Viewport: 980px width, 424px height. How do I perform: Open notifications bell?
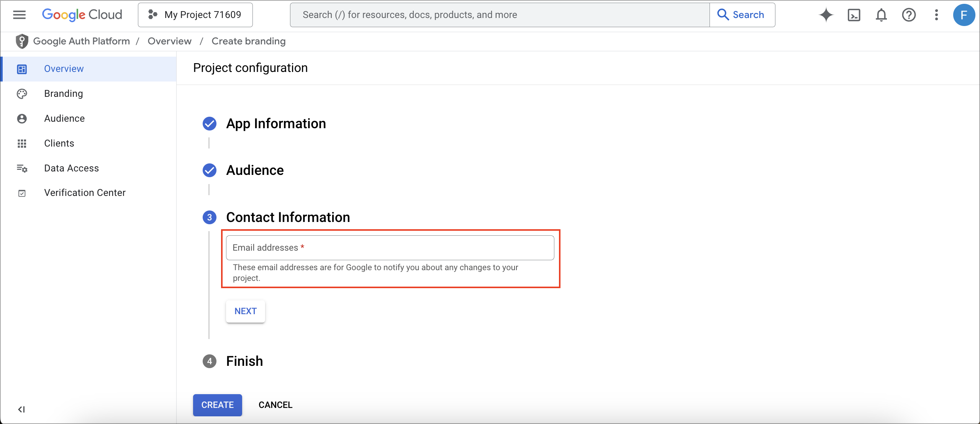click(881, 15)
